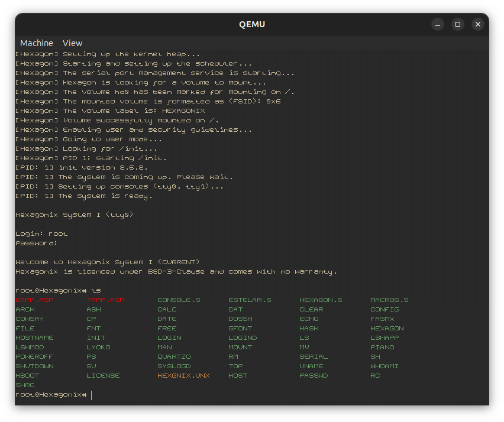Click the GFONT file name
504x422 pixels.
240,329
